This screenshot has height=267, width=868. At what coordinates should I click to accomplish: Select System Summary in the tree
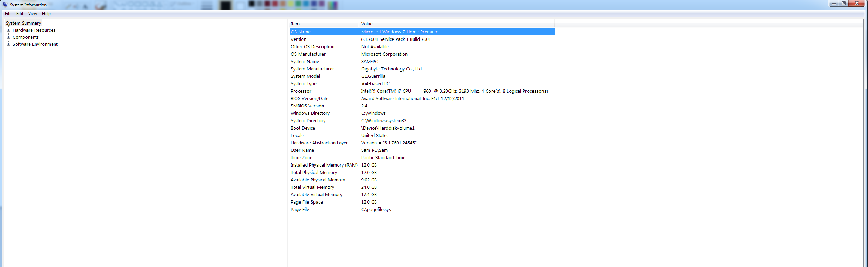pos(23,23)
